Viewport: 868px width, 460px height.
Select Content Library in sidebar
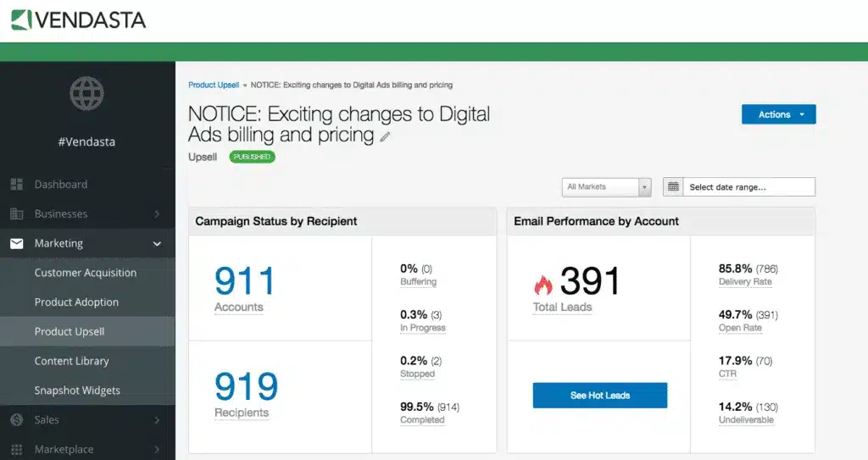coord(72,361)
